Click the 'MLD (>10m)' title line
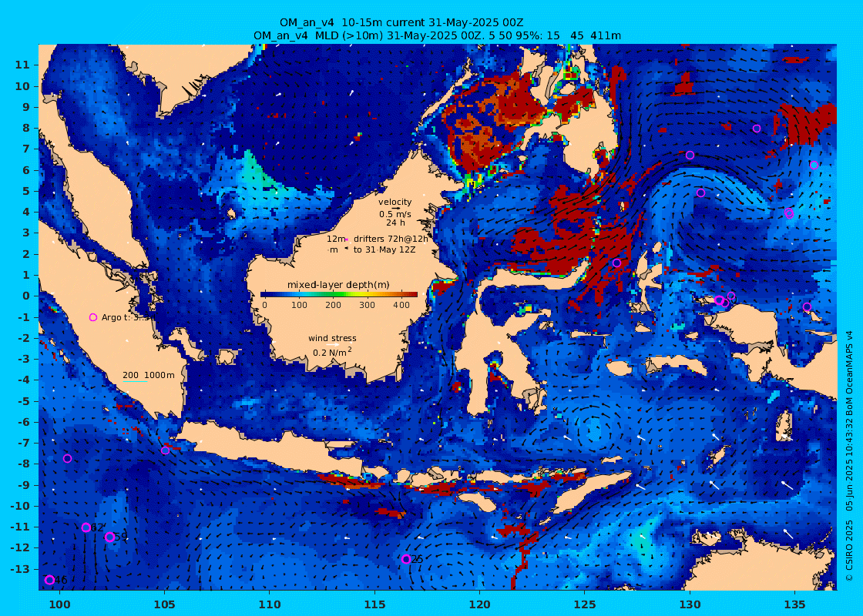The height and width of the screenshot is (616, 863). point(437,35)
